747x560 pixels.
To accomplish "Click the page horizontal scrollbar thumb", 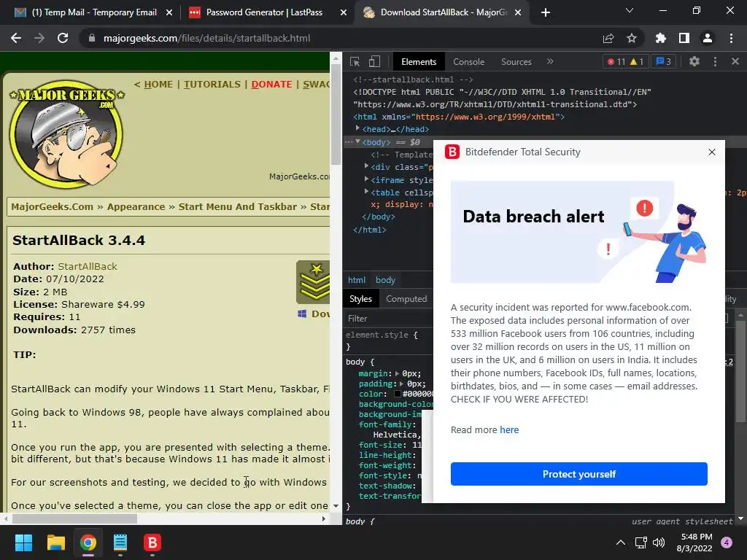I will tap(75, 519).
